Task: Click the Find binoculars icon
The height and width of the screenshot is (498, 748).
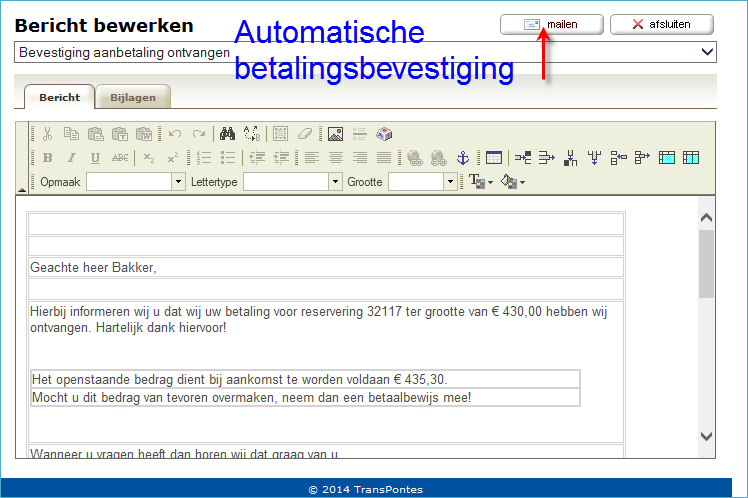Action: tap(227, 133)
